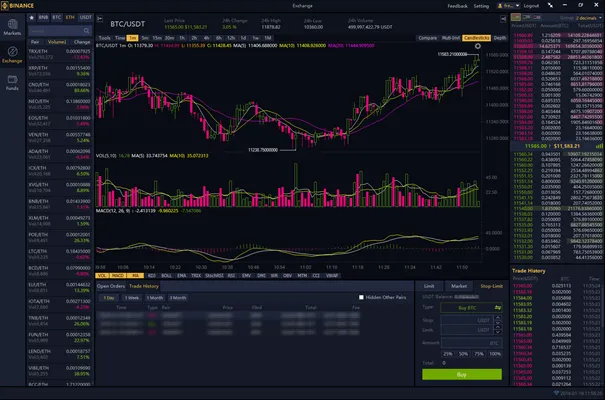Set amount to 25% of balance
The height and width of the screenshot is (400, 605).
pyautogui.click(x=448, y=354)
